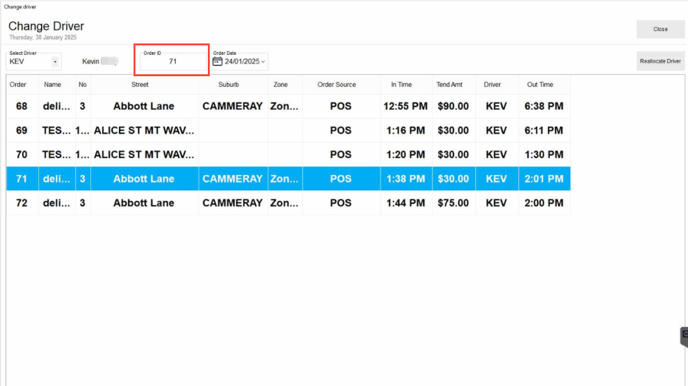This screenshot has height=386, width=688.
Task: Click Abbott Lane in highlighted order 71 row
Action: (144, 179)
